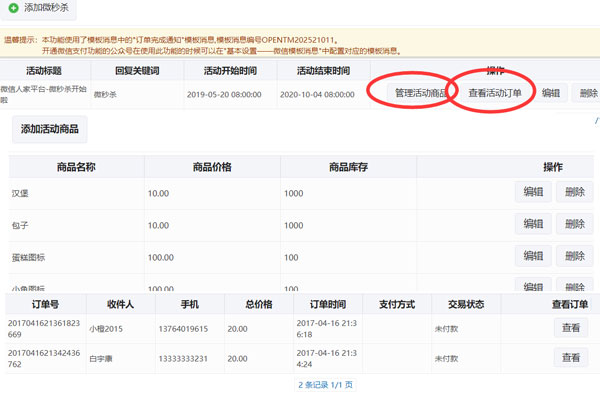
Task: View order of recipient 白宇康
Action: 571,358
